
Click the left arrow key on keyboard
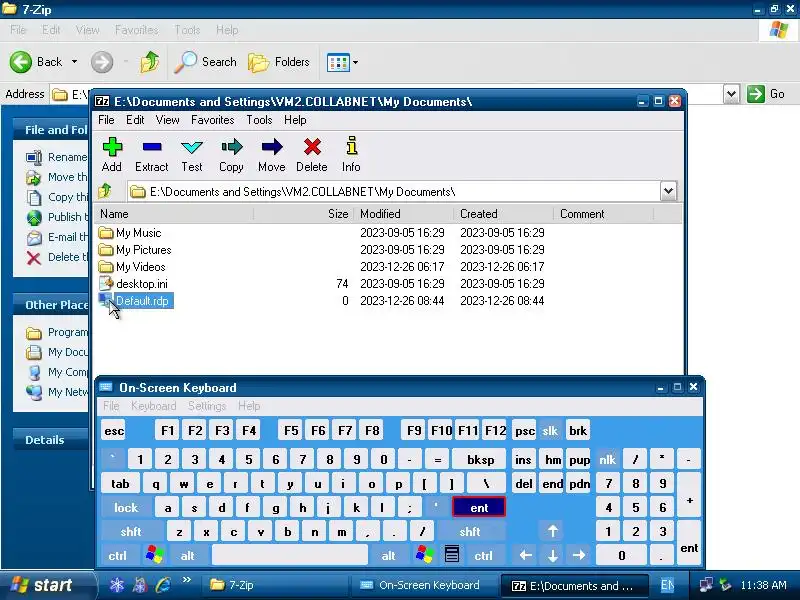click(526, 555)
